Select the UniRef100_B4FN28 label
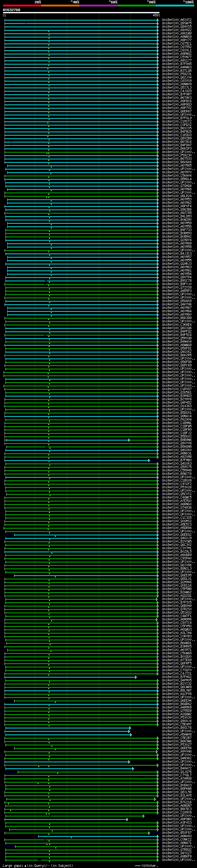The image size is (197, 868). pyautogui.click(x=176, y=132)
